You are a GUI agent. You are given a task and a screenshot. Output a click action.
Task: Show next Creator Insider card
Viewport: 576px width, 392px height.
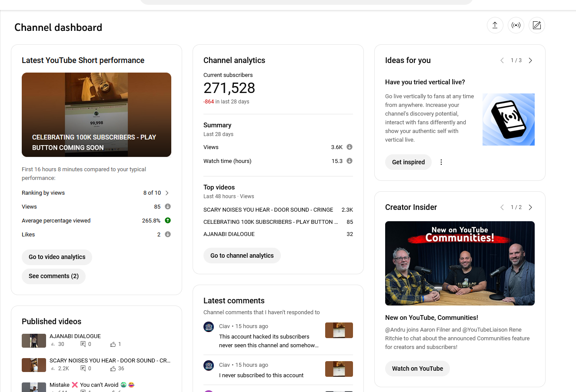(x=530, y=207)
